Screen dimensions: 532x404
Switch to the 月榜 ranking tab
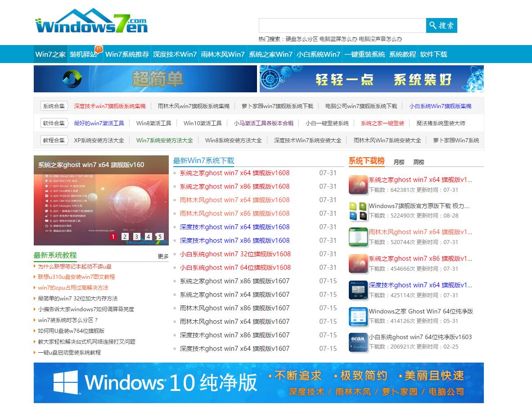399,162
